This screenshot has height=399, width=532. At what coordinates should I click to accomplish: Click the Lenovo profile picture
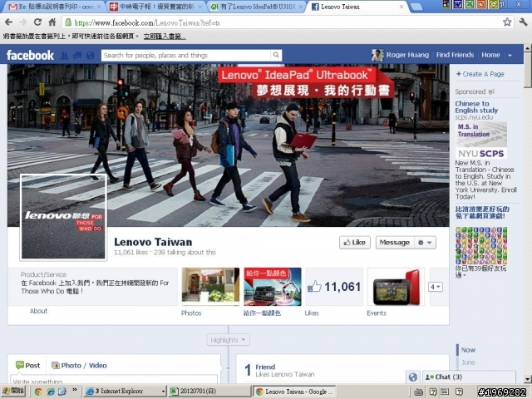pos(63,218)
